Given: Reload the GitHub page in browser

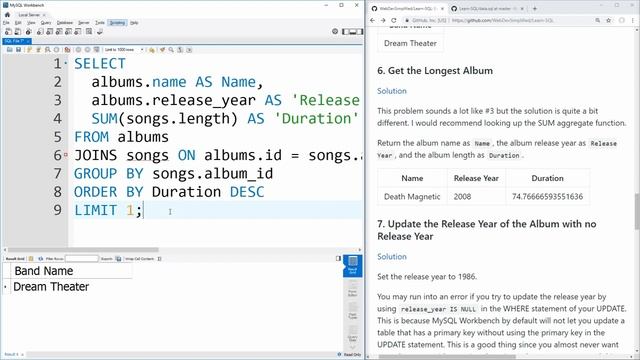Looking at the screenshot, I should 394,20.
